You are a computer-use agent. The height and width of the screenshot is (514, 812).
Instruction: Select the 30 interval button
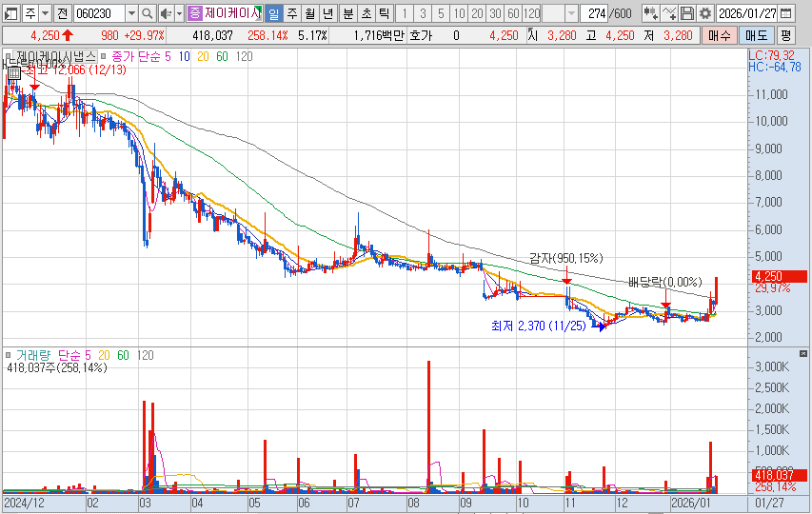tap(495, 13)
